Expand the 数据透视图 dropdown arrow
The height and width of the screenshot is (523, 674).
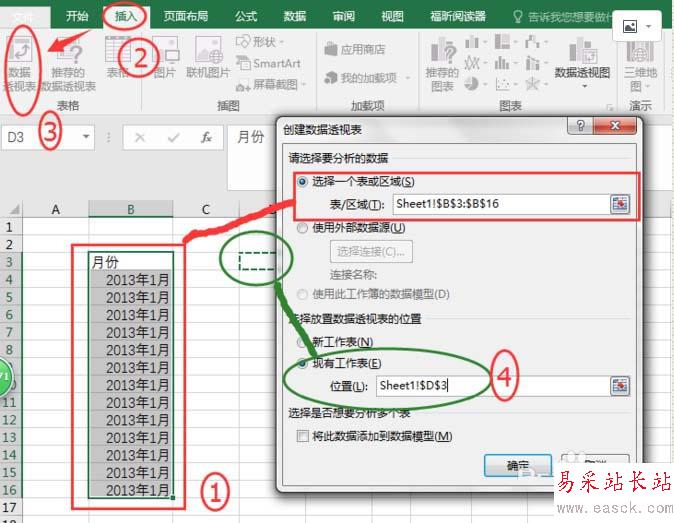tap(584, 86)
